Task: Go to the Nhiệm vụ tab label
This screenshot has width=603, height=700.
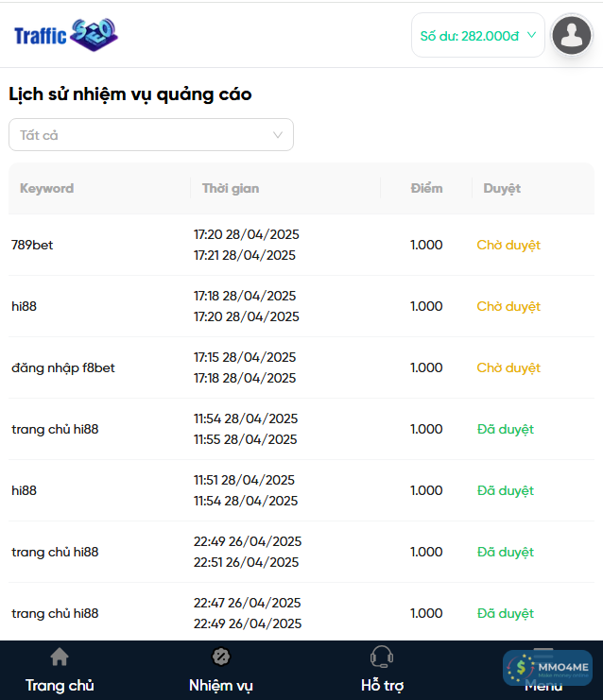Action: tap(221, 685)
